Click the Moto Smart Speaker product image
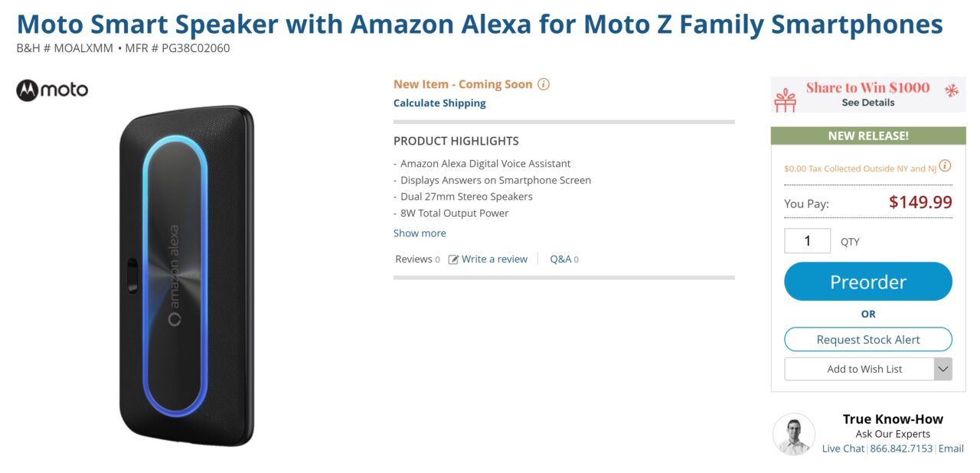 tap(186, 276)
